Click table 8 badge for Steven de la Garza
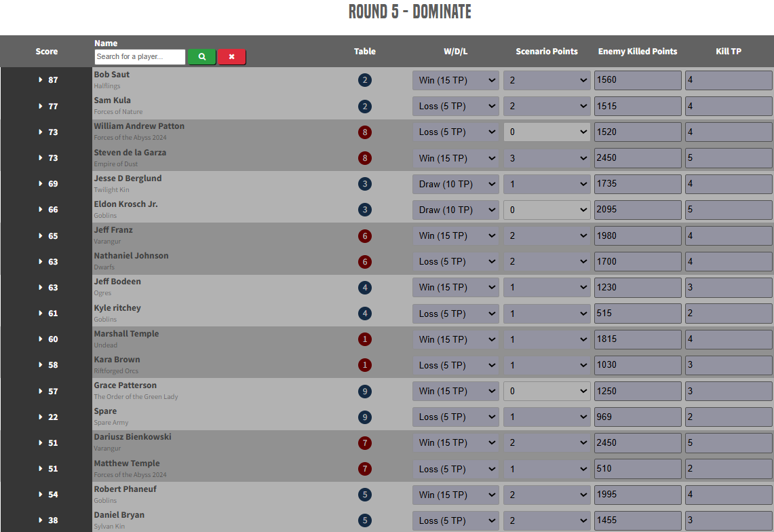Image resolution: width=774 pixels, height=532 pixels. [x=365, y=158]
